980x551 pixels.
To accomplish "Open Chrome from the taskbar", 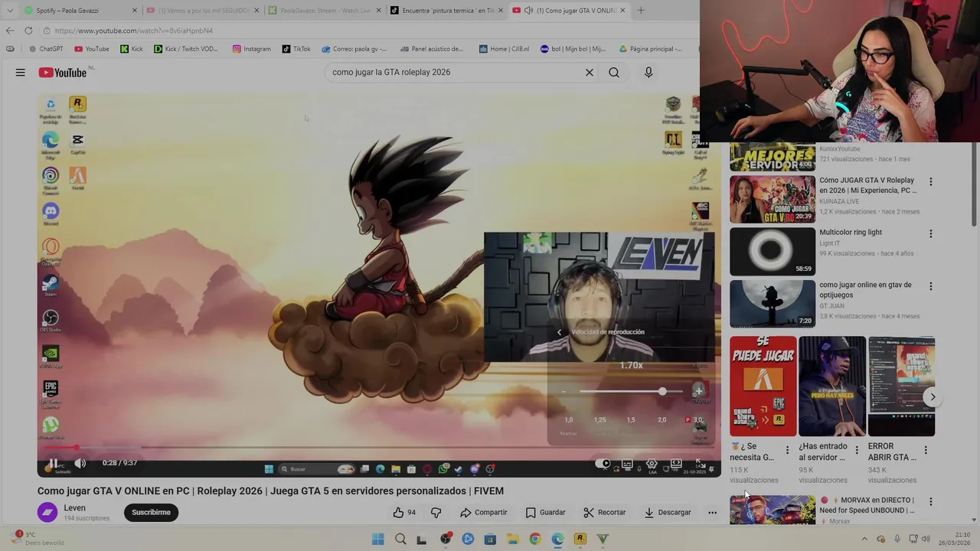I will [x=534, y=540].
